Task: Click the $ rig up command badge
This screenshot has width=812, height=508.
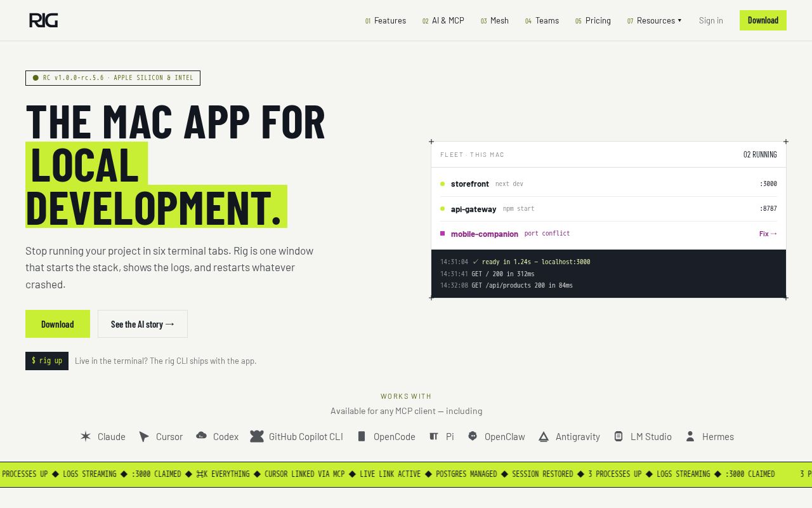Action: click(47, 361)
